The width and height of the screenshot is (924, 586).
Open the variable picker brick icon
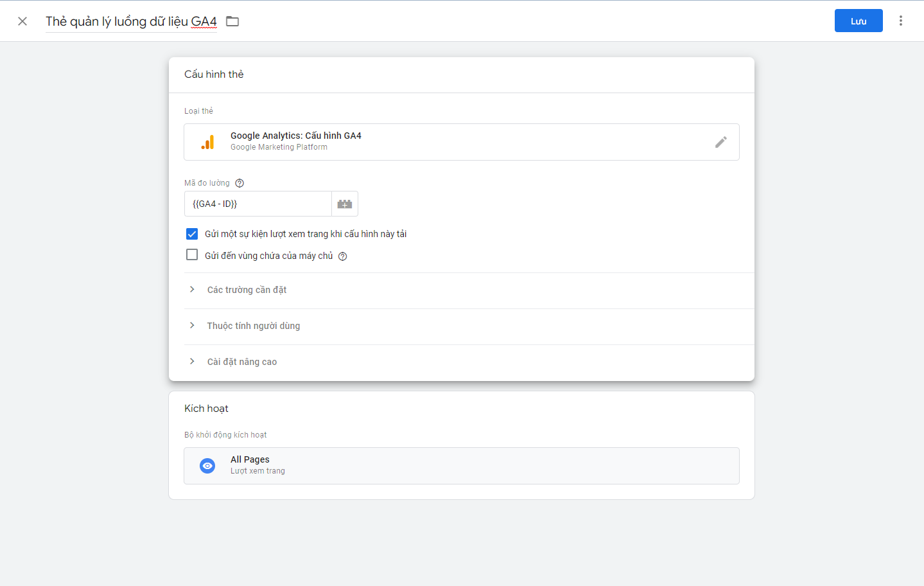click(345, 204)
